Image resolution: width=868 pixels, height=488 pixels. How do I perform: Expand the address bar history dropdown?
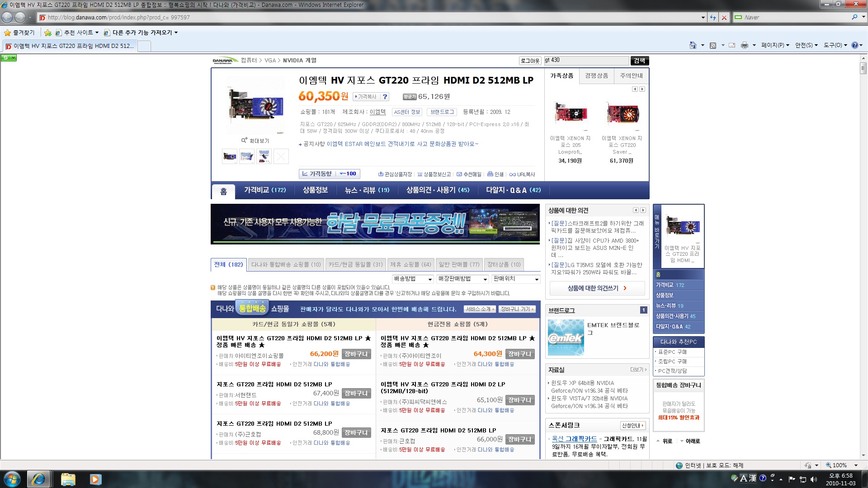pyautogui.click(x=703, y=18)
